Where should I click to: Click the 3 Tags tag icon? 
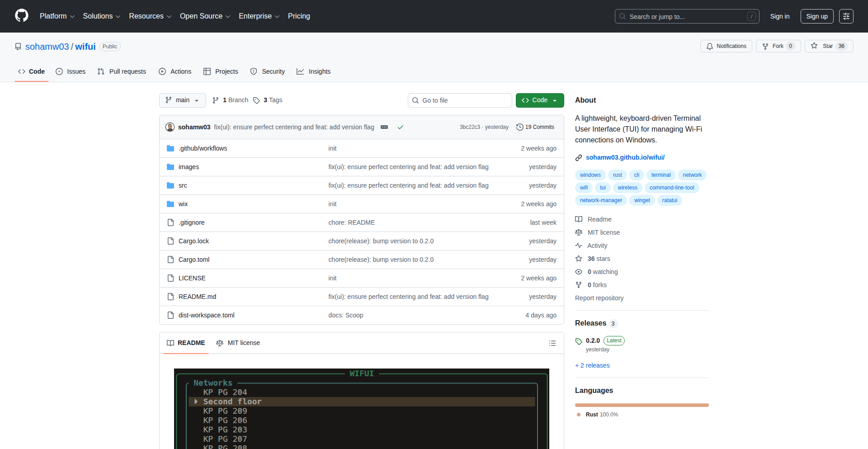coord(256,100)
